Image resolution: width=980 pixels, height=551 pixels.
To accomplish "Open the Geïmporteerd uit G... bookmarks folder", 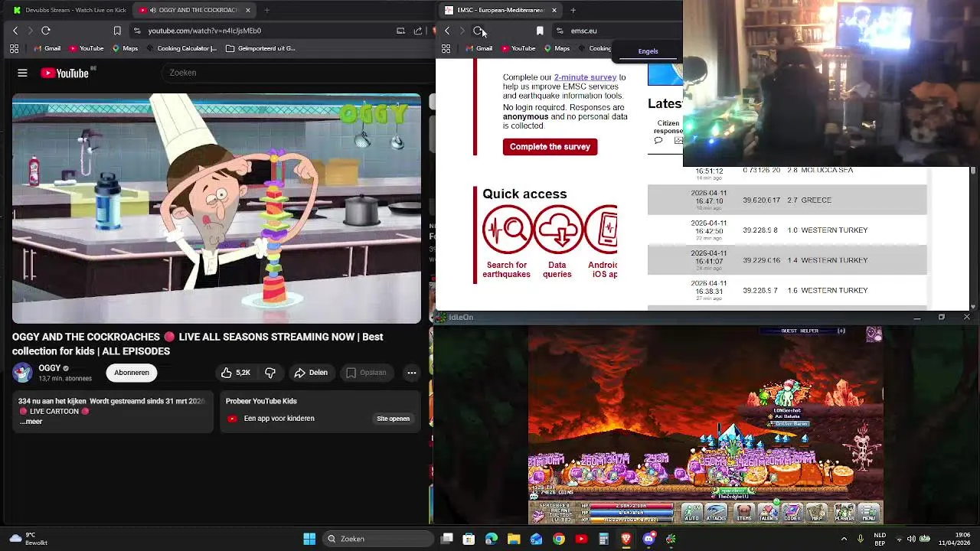I will (260, 48).
